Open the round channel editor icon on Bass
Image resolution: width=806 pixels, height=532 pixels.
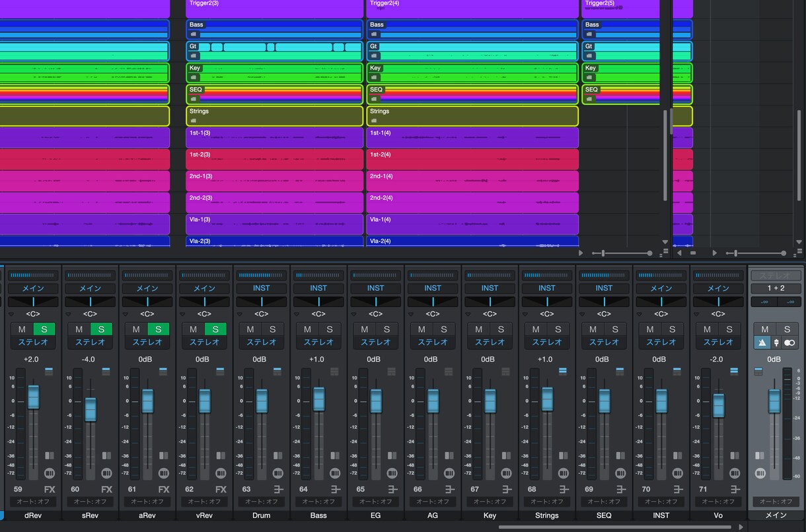(x=335, y=473)
